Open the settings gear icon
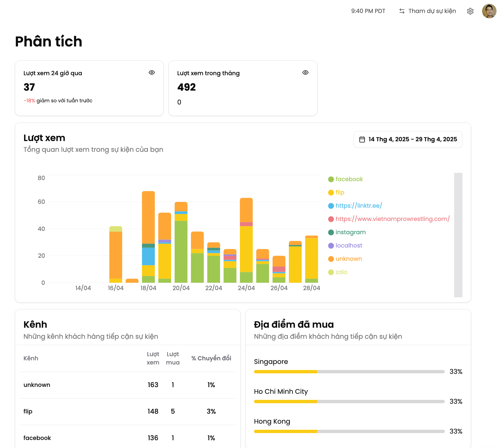Viewport: 502px width, 448px height. coord(470,11)
